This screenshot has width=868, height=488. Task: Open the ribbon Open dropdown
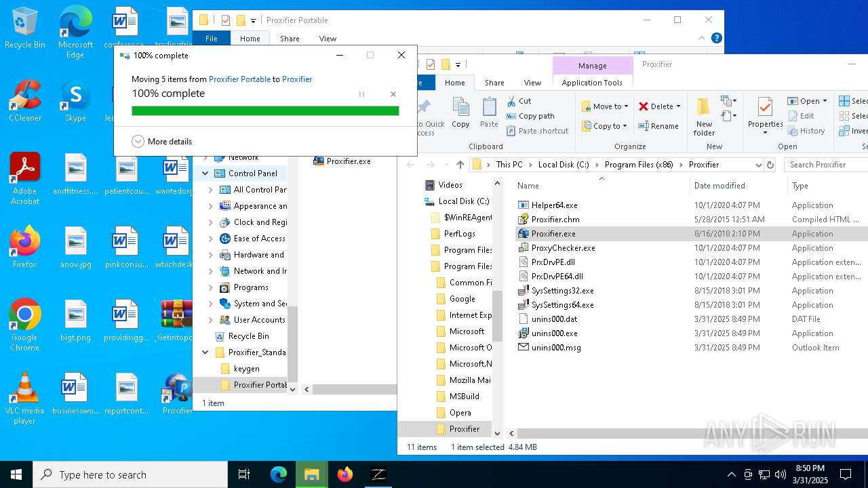point(808,101)
